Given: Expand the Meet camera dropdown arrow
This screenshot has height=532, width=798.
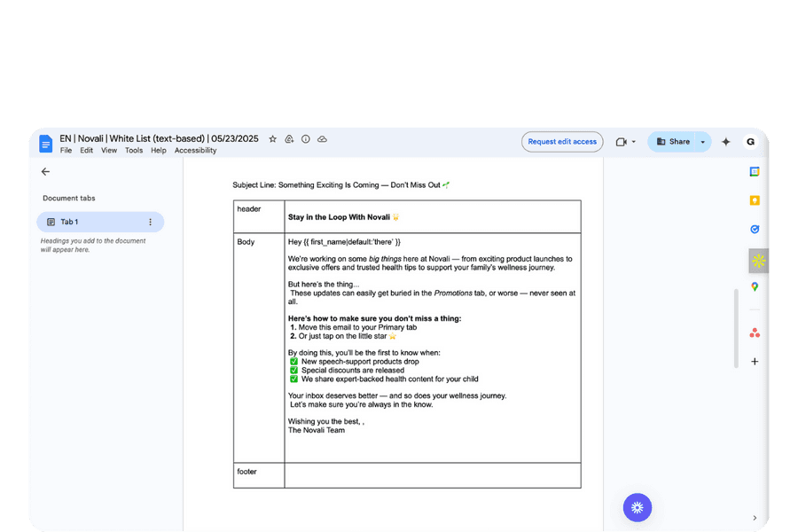Looking at the screenshot, I should pos(634,142).
